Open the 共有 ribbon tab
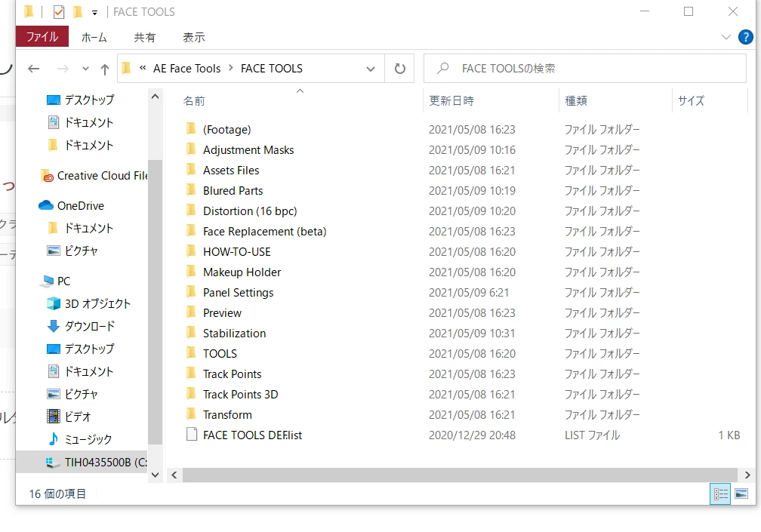The height and width of the screenshot is (532, 761). pos(145,37)
